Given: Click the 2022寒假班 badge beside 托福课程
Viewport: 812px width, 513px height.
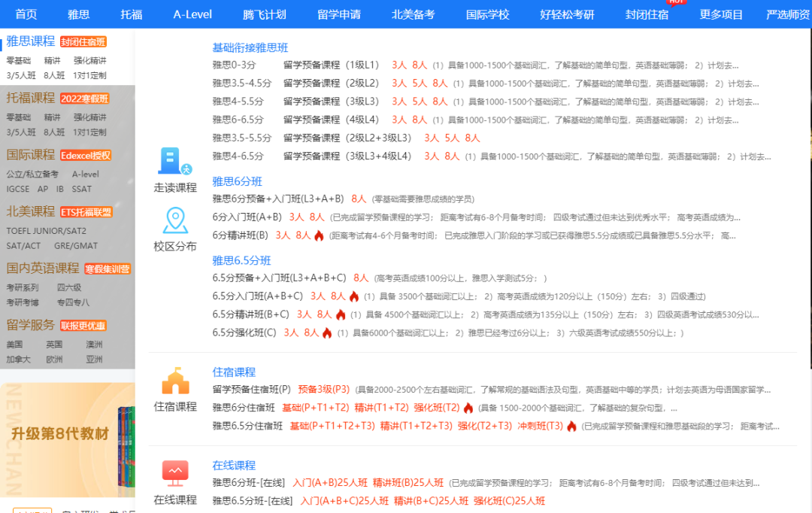Looking at the screenshot, I should pyautogui.click(x=85, y=99).
